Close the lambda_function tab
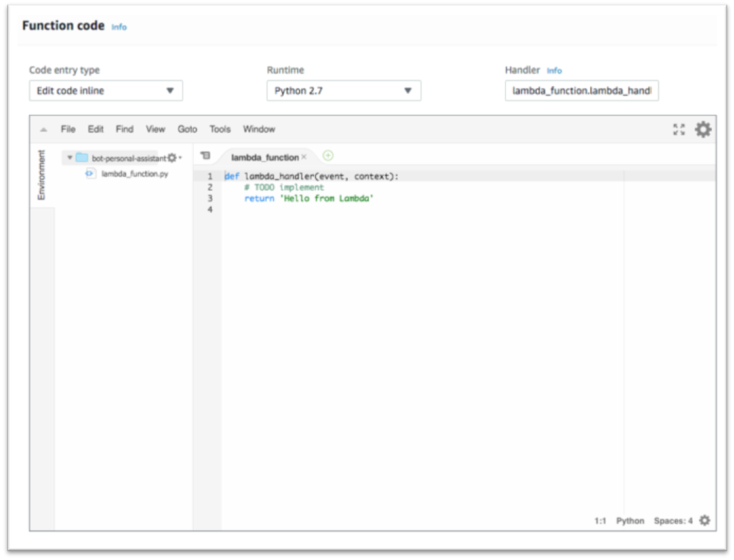 click(x=304, y=157)
